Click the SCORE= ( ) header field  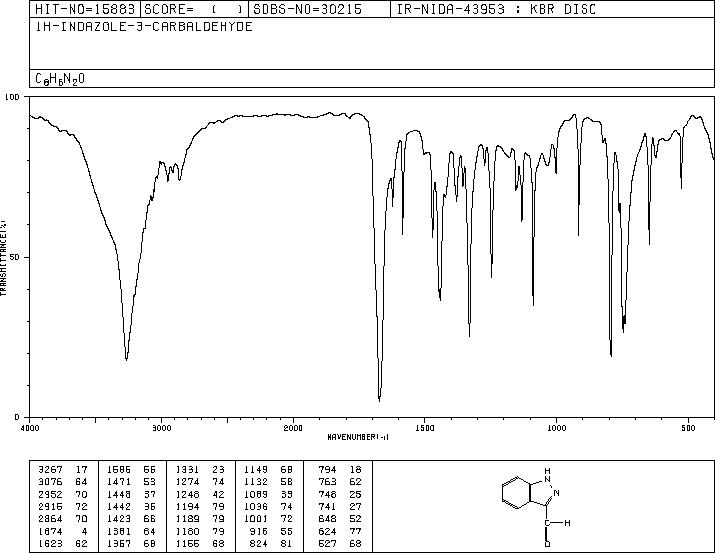pos(194,9)
